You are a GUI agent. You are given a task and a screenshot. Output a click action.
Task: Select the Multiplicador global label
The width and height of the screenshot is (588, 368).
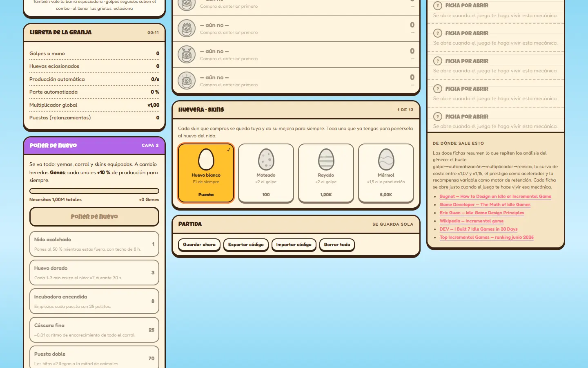pos(53,105)
